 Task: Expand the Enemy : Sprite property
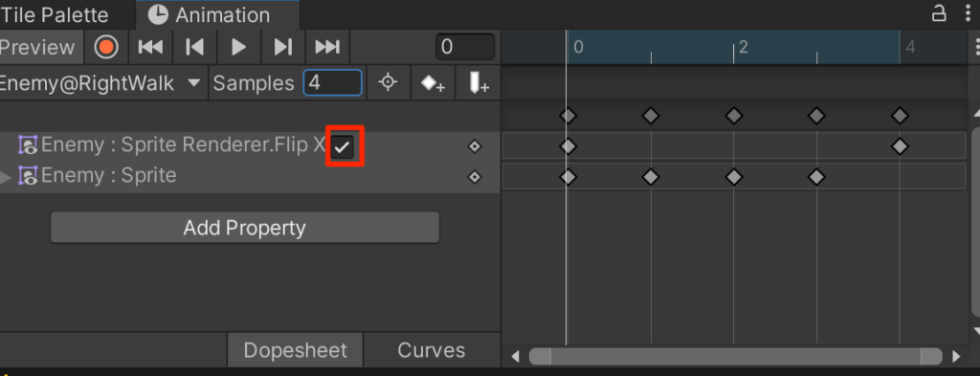coord(6,177)
